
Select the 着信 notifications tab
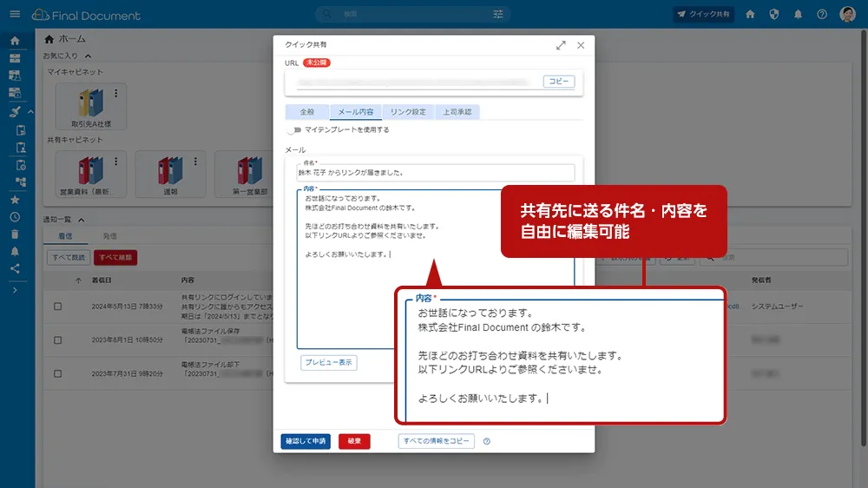65,236
